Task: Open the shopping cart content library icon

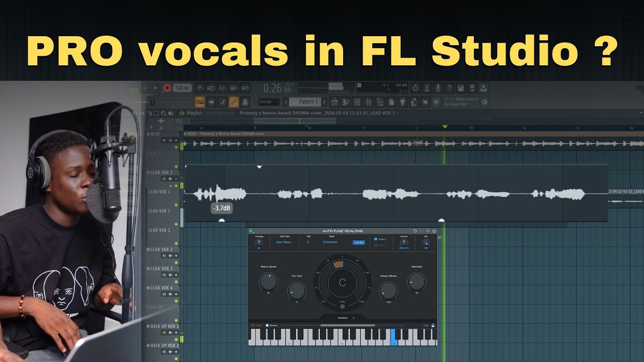Action: point(437,102)
